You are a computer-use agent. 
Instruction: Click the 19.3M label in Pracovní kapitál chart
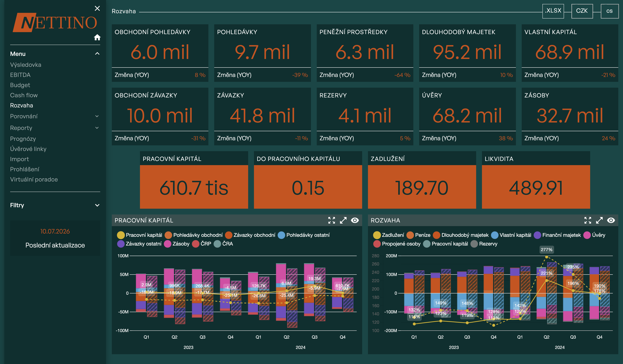pos(314,279)
